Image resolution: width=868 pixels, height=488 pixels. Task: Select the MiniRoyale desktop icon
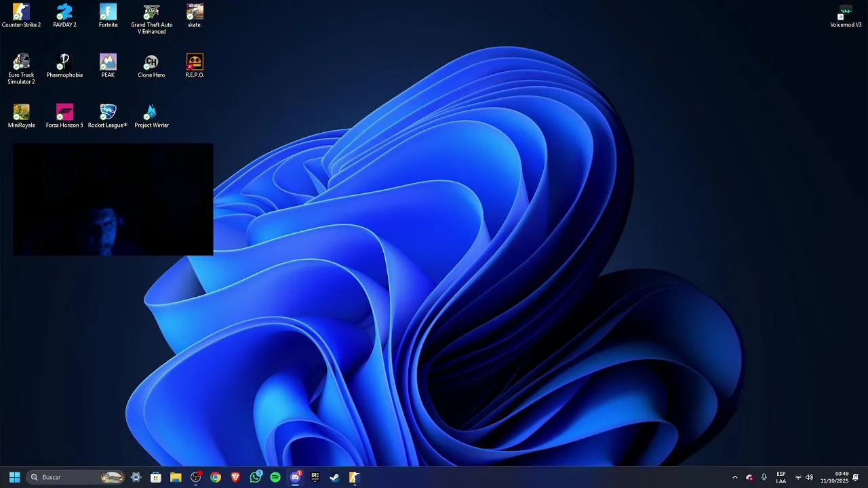click(21, 116)
